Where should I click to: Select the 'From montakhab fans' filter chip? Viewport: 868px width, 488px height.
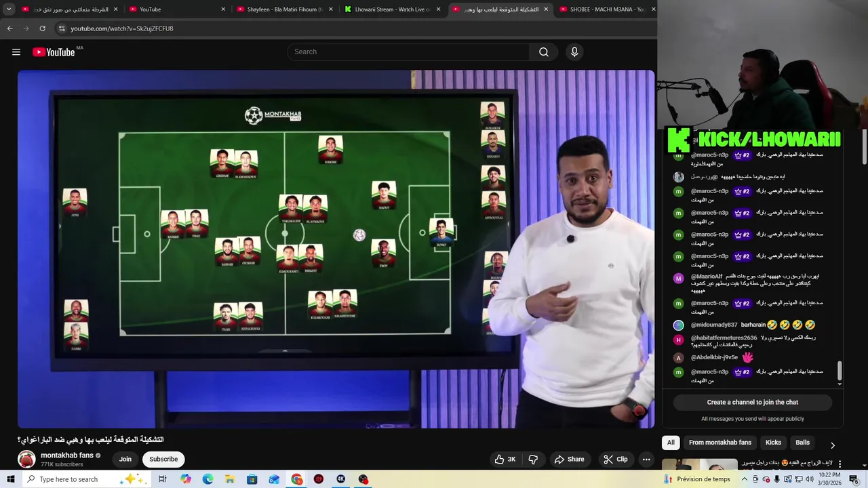pos(720,443)
